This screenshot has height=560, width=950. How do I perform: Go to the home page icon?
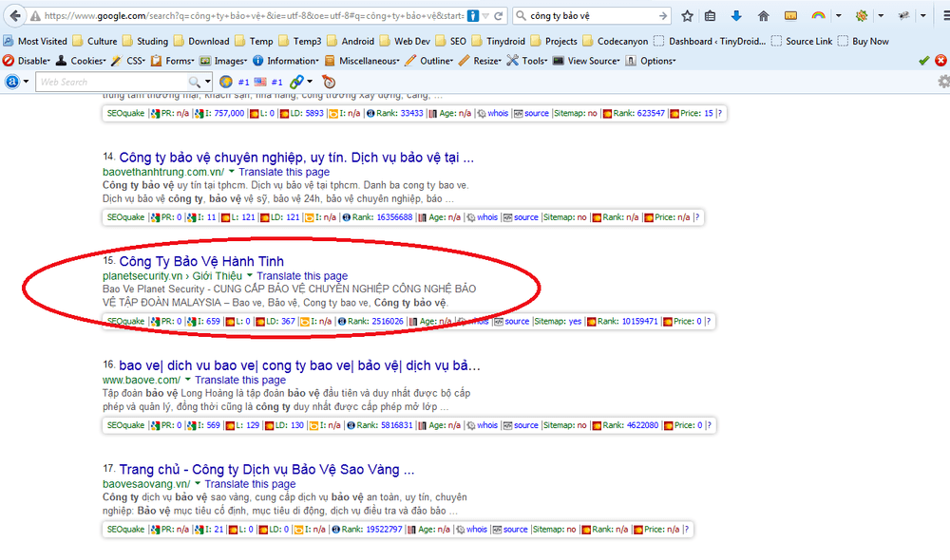[x=764, y=16]
